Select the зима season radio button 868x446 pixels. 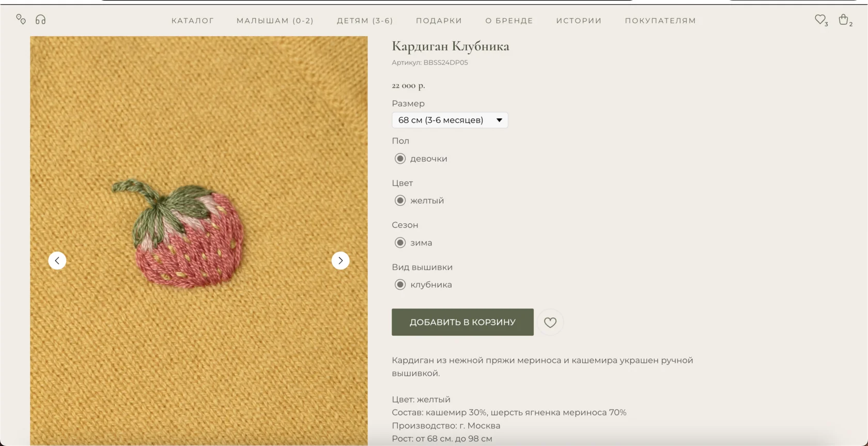coord(400,242)
